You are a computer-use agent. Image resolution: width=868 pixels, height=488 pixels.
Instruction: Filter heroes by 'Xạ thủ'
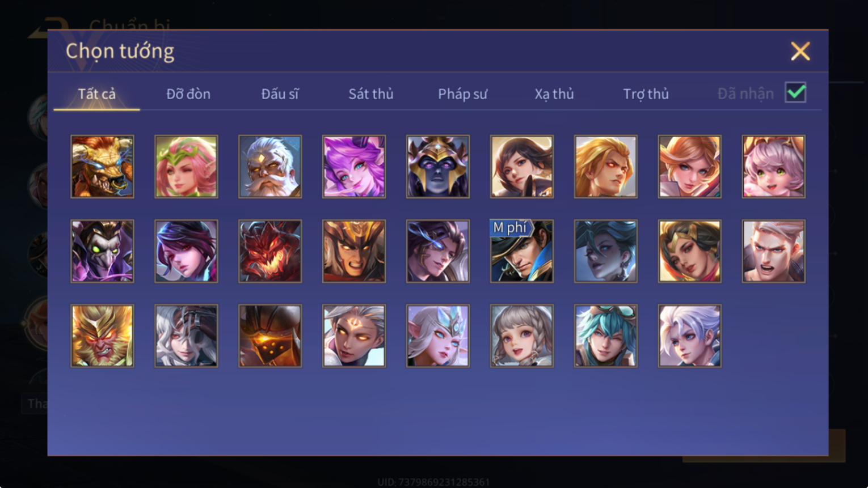pos(554,94)
